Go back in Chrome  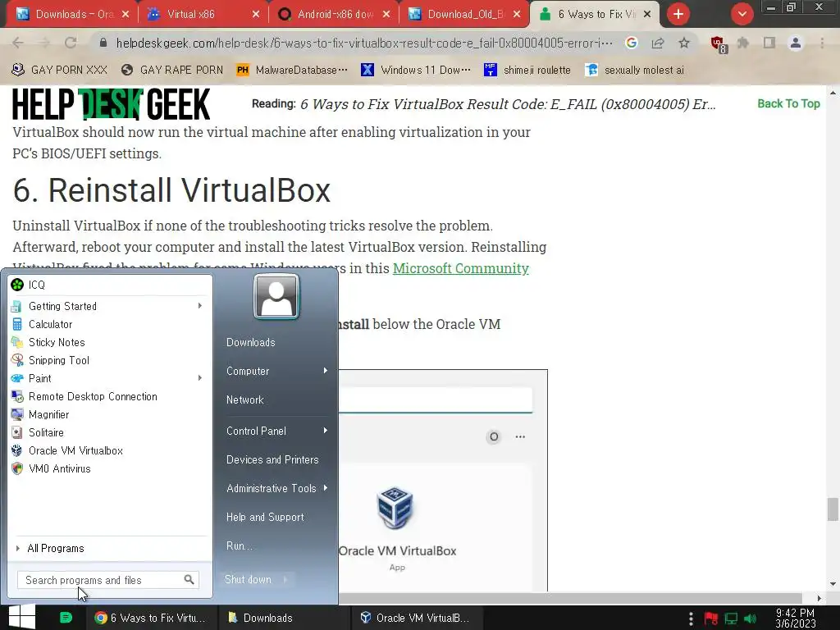click(x=18, y=43)
